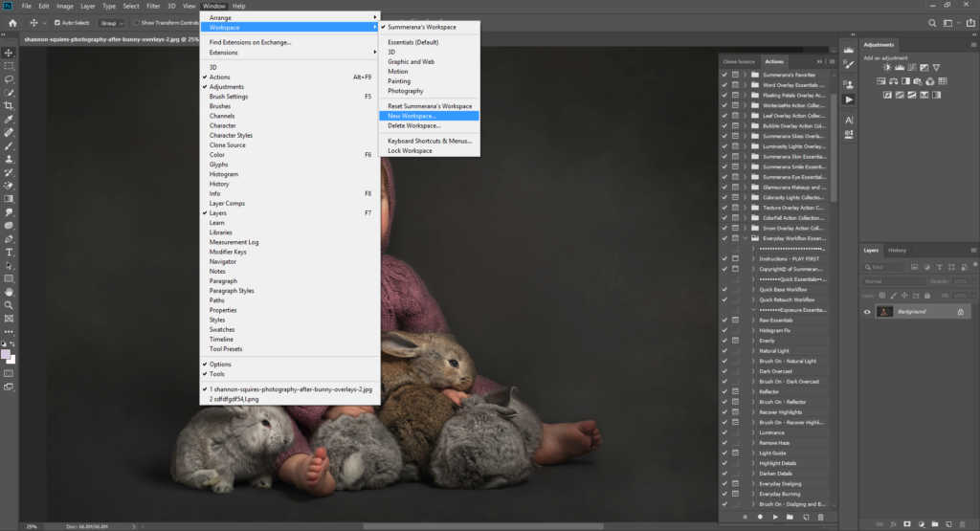Select the Pen tool
The height and width of the screenshot is (531, 980).
pyautogui.click(x=9, y=238)
